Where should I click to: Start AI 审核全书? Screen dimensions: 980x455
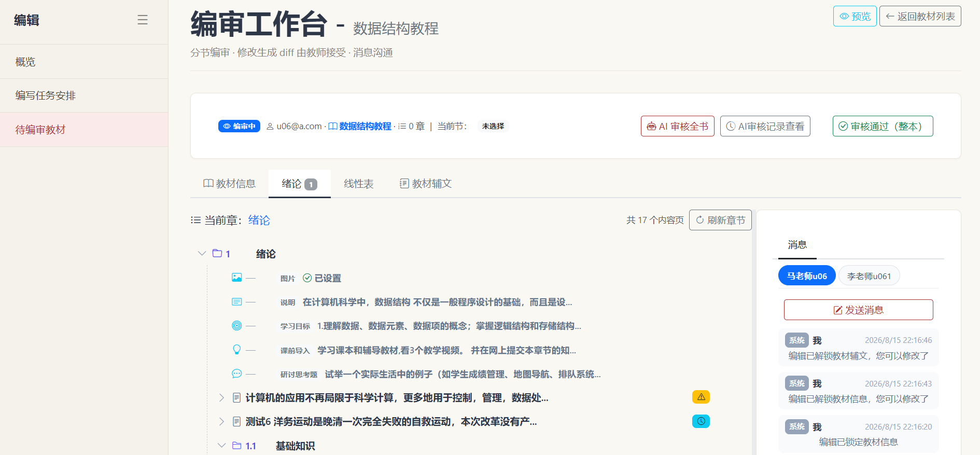pyautogui.click(x=678, y=126)
